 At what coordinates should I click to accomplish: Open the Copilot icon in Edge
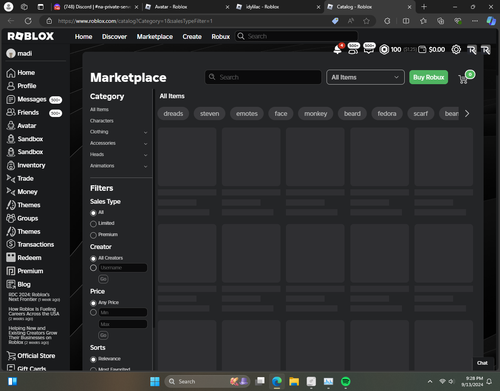coord(491,21)
